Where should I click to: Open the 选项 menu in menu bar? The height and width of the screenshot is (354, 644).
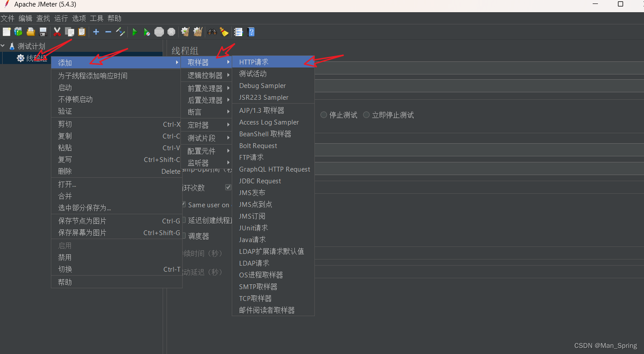(79, 18)
